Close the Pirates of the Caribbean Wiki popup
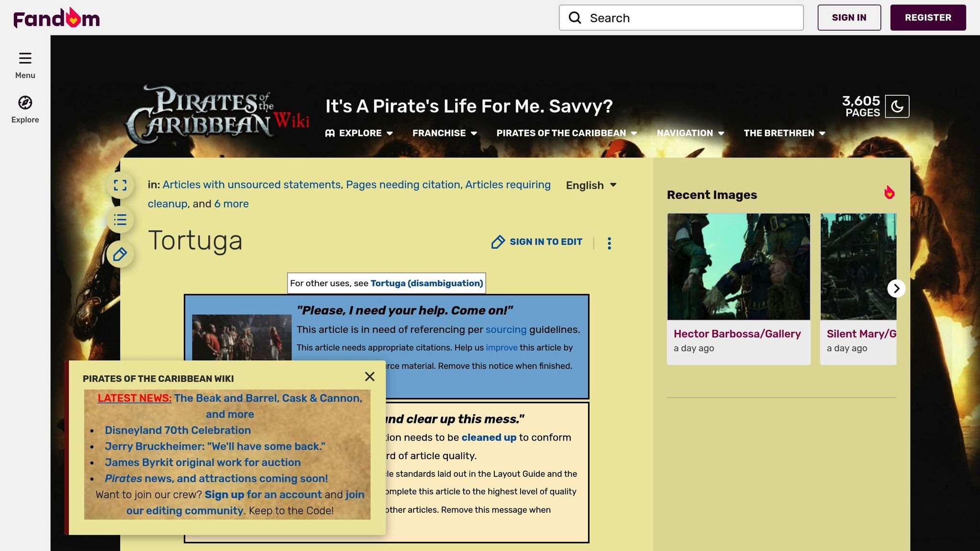The width and height of the screenshot is (980, 551). [369, 377]
